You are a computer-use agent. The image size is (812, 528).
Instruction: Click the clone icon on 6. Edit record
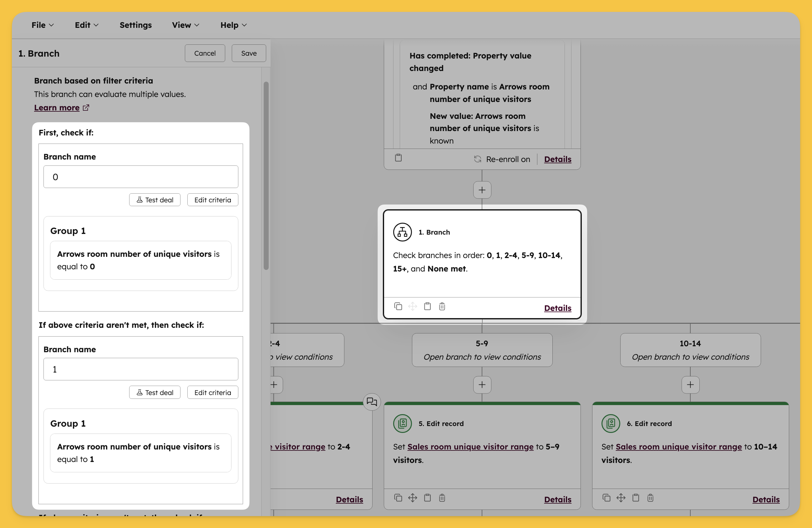[x=606, y=498]
